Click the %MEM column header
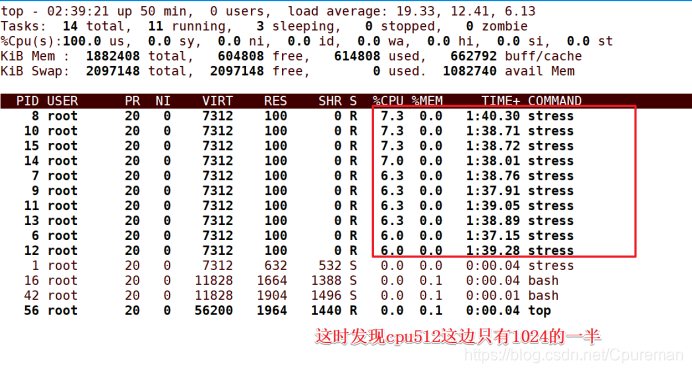The width and height of the screenshot is (692, 373). [427, 101]
